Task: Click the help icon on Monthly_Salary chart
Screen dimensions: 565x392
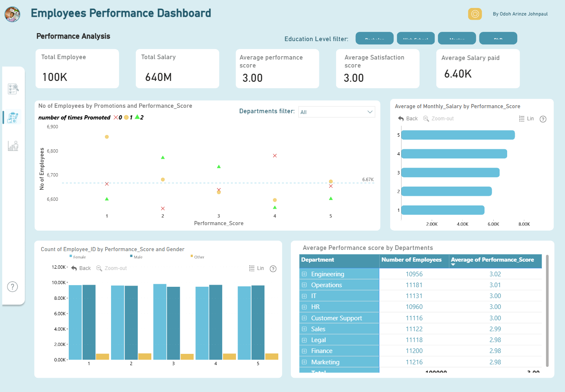Action: click(x=543, y=119)
